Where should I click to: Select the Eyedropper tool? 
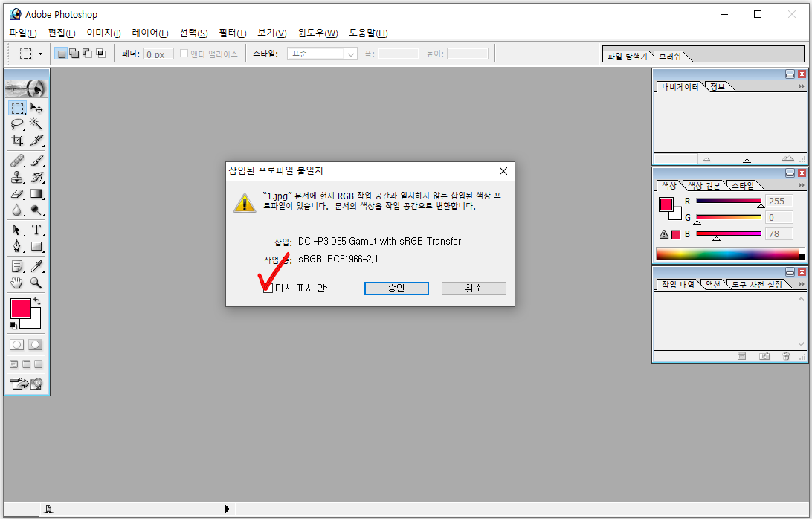coord(36,266)
